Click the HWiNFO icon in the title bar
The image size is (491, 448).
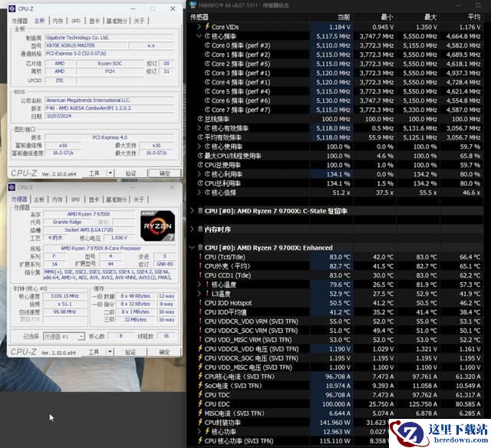[x=193, y=5]
